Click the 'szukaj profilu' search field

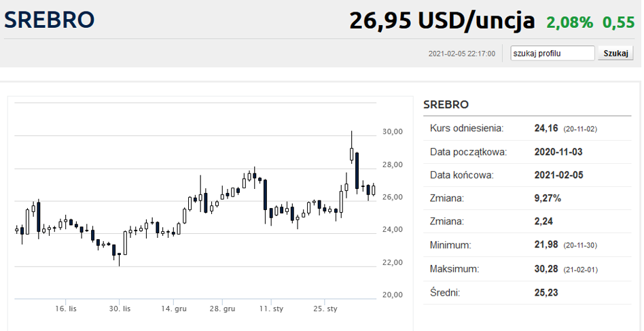click(x=552, y=54)
